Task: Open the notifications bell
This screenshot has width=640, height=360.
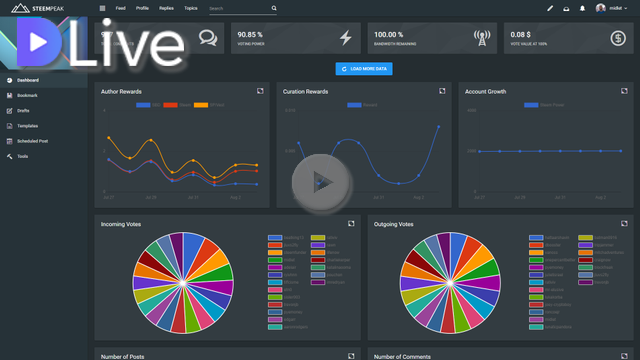Action: (x=582, y=9)
